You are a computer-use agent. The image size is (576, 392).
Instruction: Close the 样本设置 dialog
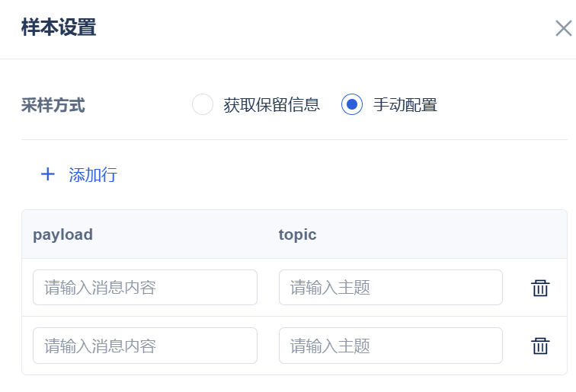563,29
